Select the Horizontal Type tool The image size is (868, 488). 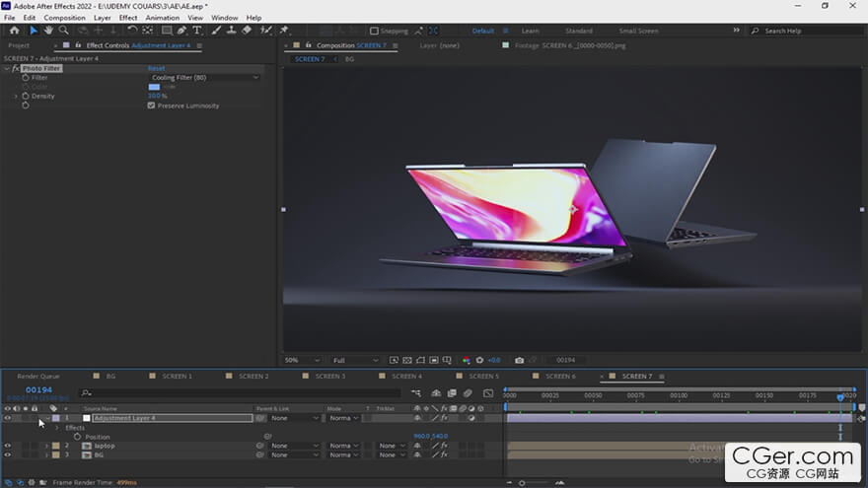(197, 31)
